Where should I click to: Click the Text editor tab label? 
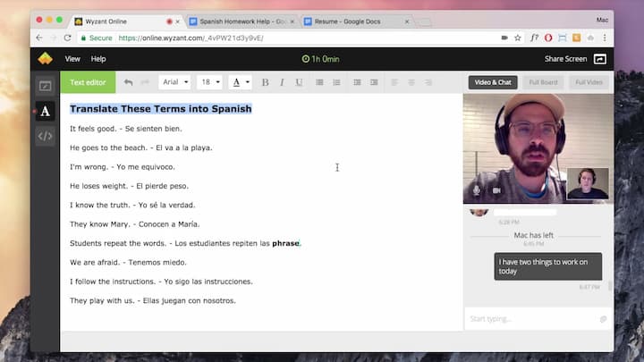click(x=88, y=82)
